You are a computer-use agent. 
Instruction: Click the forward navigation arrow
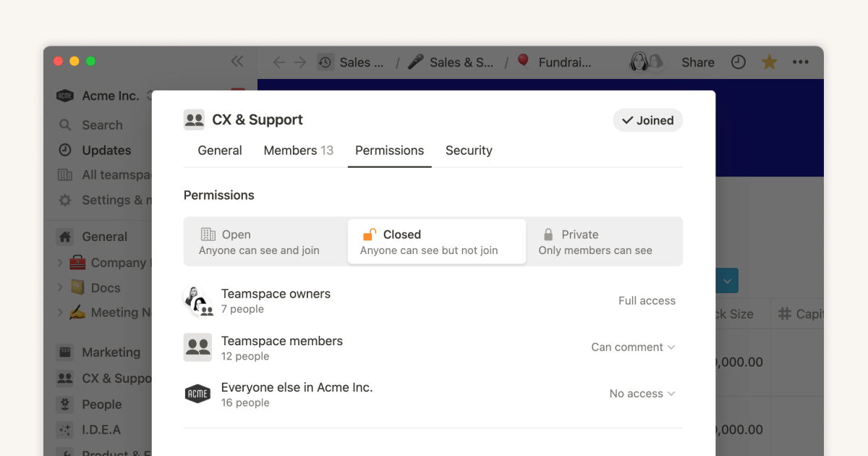point(299,62)
